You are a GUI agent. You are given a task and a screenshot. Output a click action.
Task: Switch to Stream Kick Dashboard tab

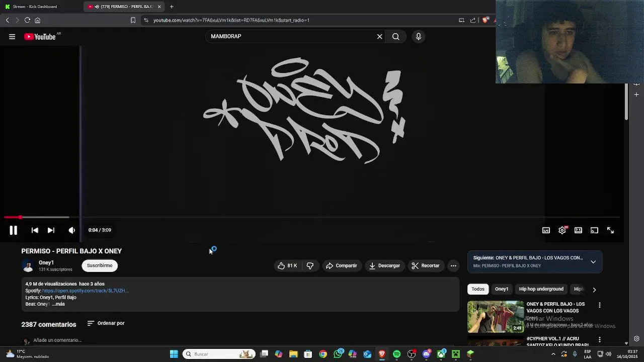point(40,7)
